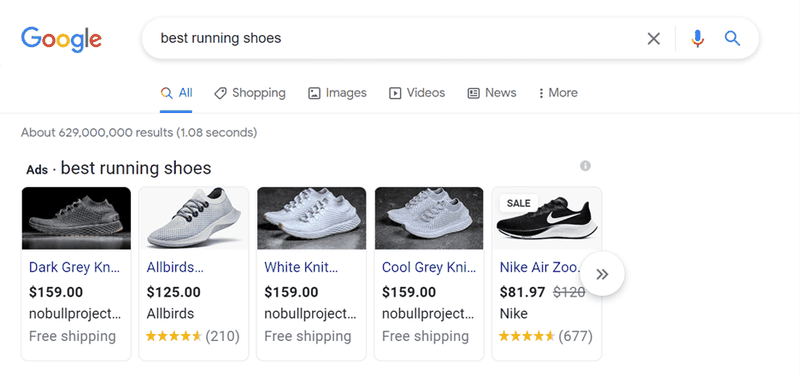Viewport: 800px width, 376px height.
Task: Expand the More menu
Action: (x=558, y=93)
